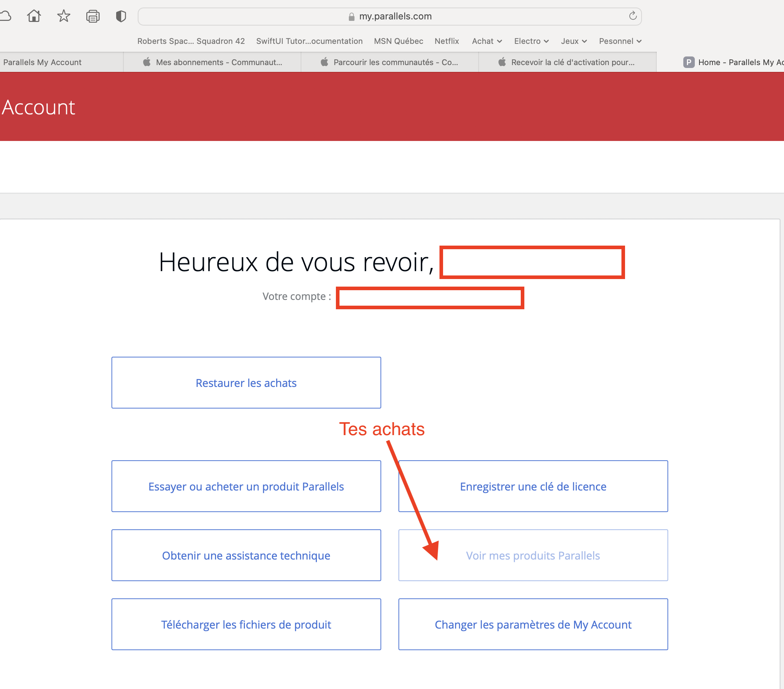The height and width of the screenshot is (689, 784).
Task: Click the reload page icon
Action: coord(633,16)
